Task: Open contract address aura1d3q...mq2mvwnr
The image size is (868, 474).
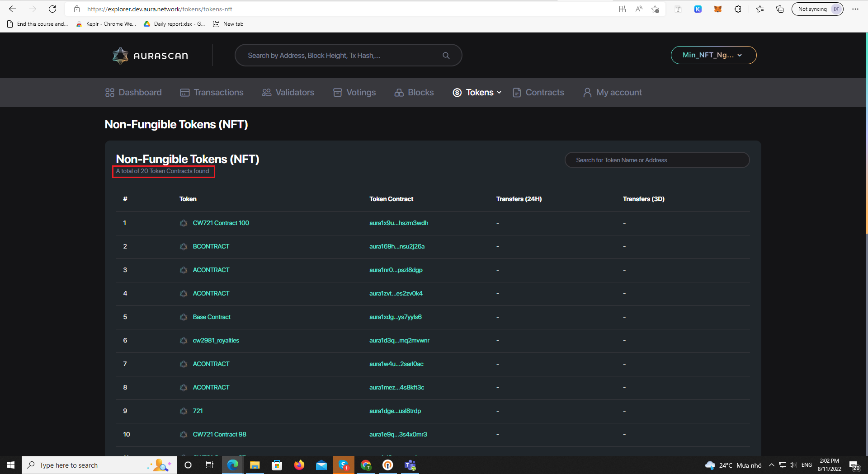Action: tap(399, 341)
